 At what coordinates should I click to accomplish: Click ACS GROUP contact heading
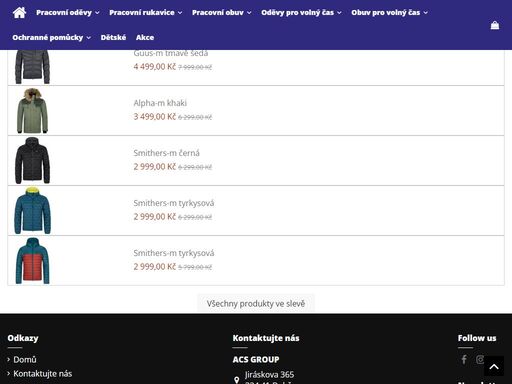(256, 360)
